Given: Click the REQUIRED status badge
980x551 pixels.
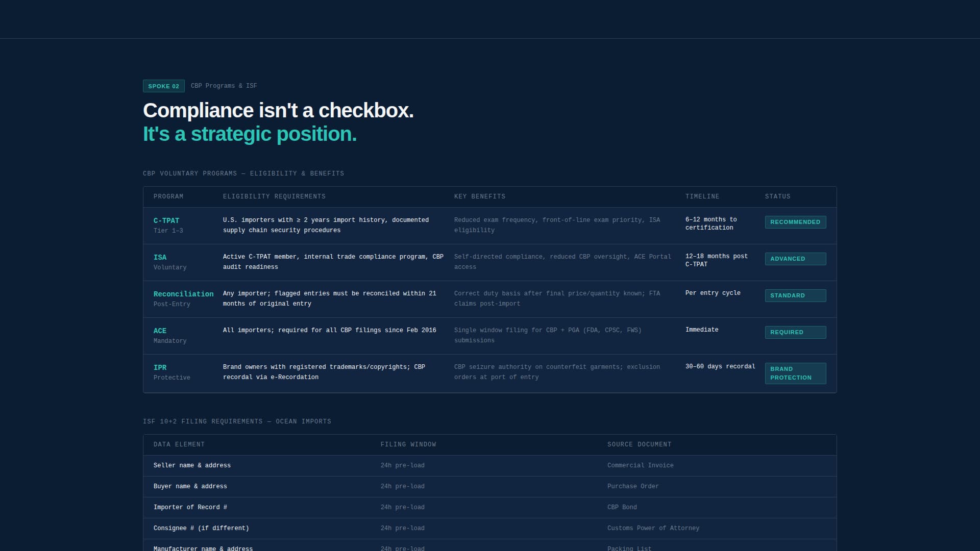Looking at the screenshot, I should click(x=795, y=332).
